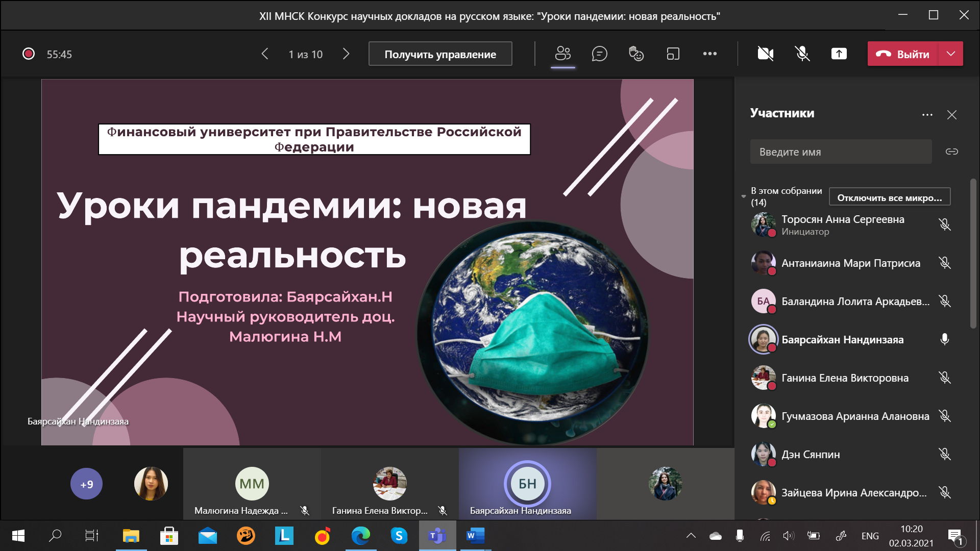The width and height of the screenshot is (980, 551).
Task: Click the Выйти leave button
Action: [903, 54]
